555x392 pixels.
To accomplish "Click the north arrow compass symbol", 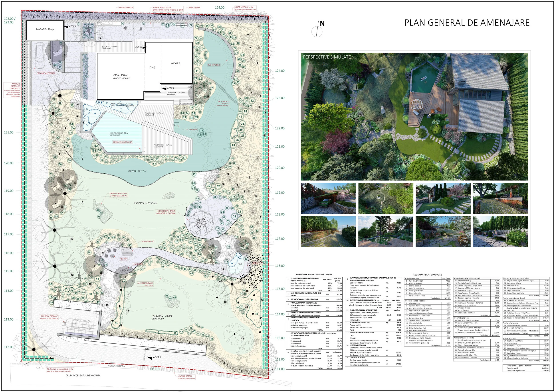I will point(318,29).
